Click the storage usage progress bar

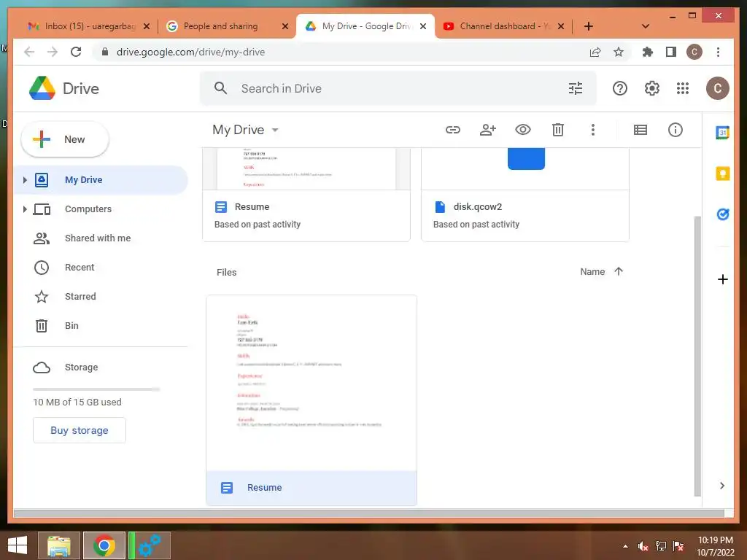click(x=96, y=389)
